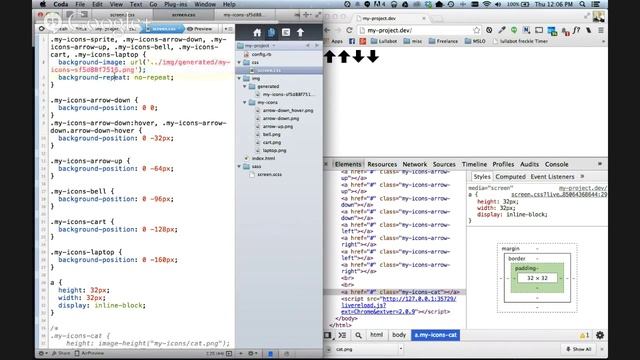Open config.rb in Coda file tree
Image resolution: width=640 pixels, height=360 pixels.
pos(261,54)
